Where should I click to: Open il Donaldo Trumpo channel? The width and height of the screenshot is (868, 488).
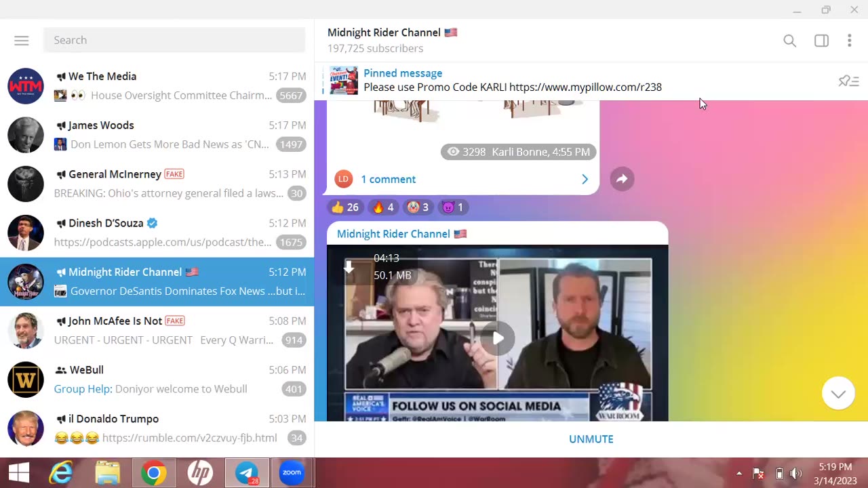[157, 428]
